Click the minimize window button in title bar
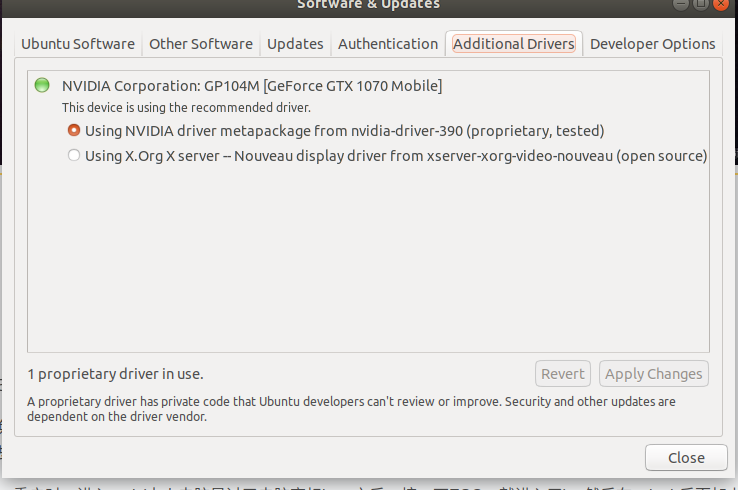Viewport: 738px width, 490px height. pyautogui.click(x=681, y=4)
